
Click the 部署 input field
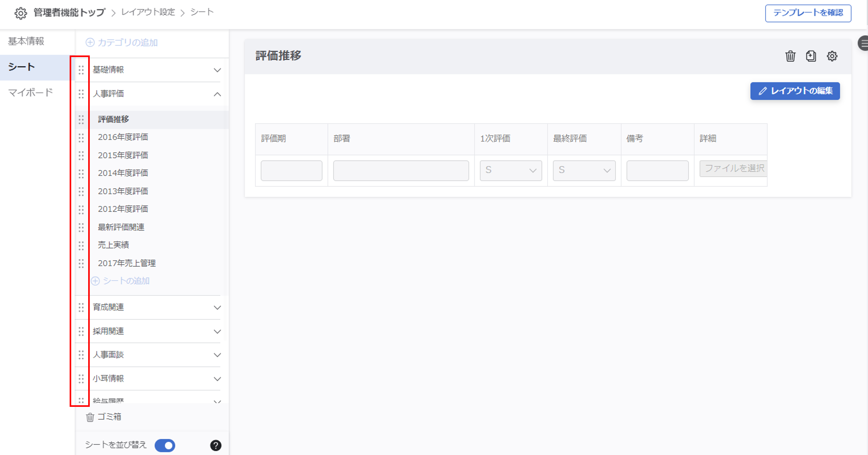(x=401, y=170)
